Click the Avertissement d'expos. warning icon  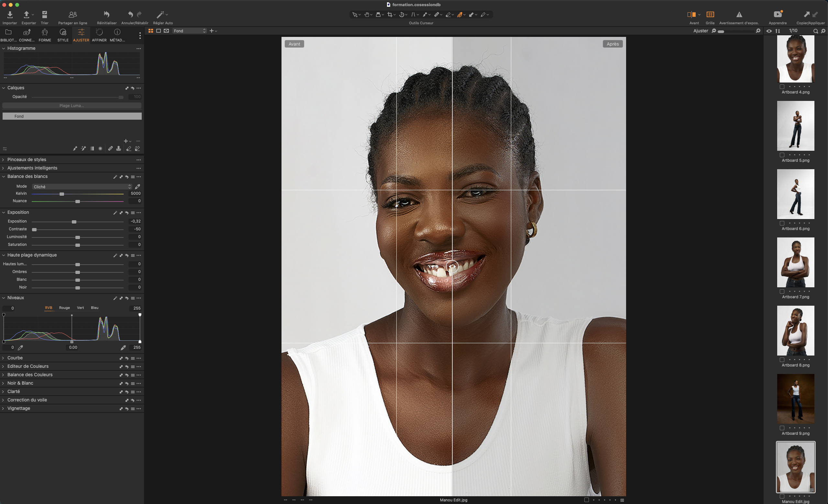pyautogui.click(x=739, y=15)
